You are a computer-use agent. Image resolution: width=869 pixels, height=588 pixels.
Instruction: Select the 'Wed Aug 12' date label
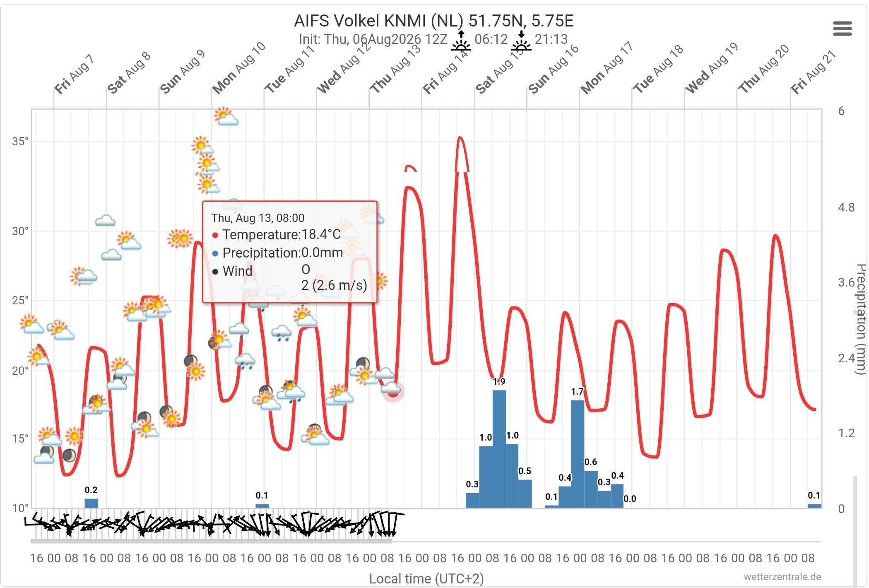pos(344,68)
